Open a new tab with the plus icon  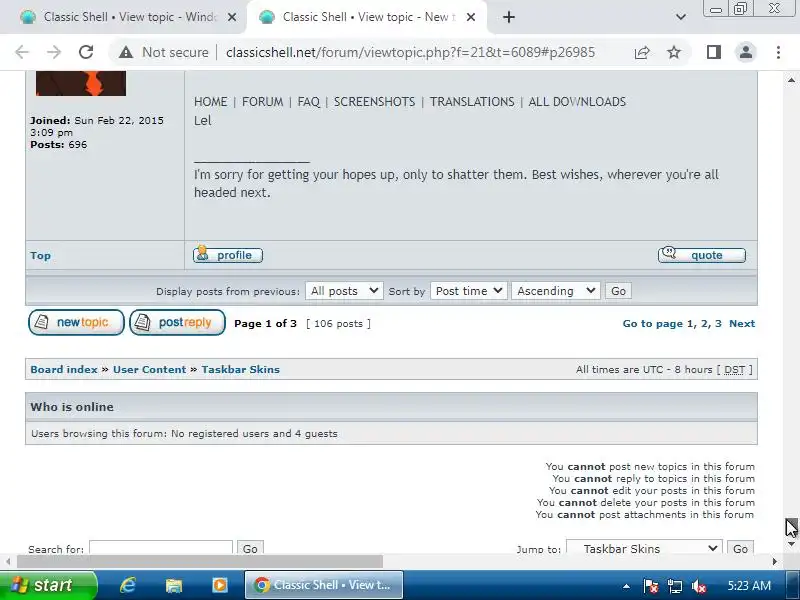(x=509, y=17)
